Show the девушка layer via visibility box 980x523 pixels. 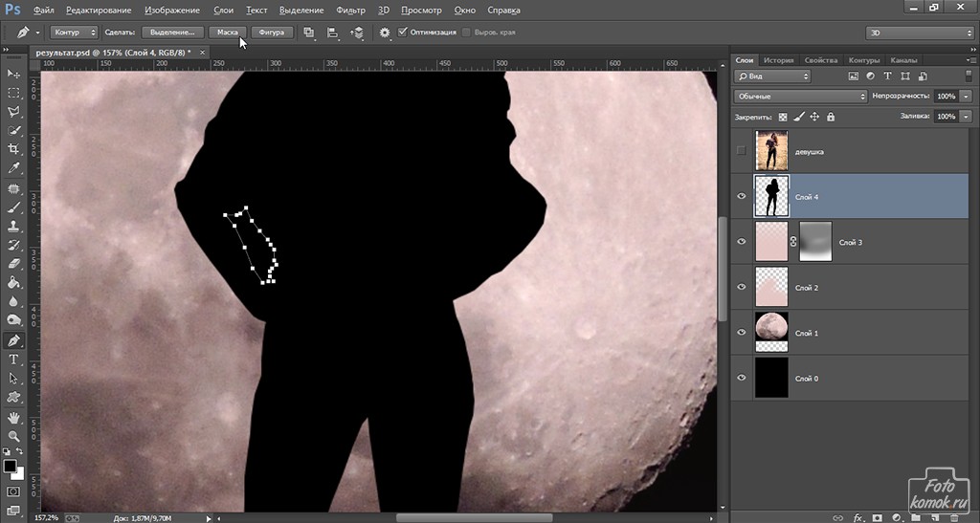point(741,151)
